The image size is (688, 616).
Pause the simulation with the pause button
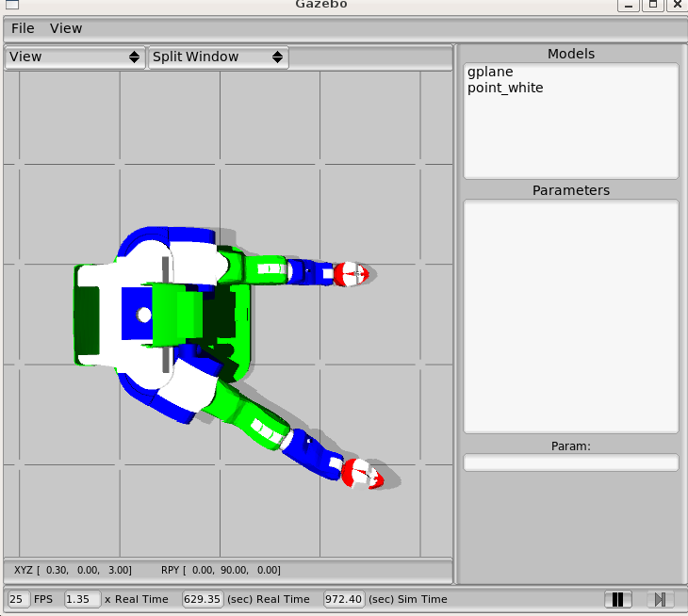pos(617,599)
